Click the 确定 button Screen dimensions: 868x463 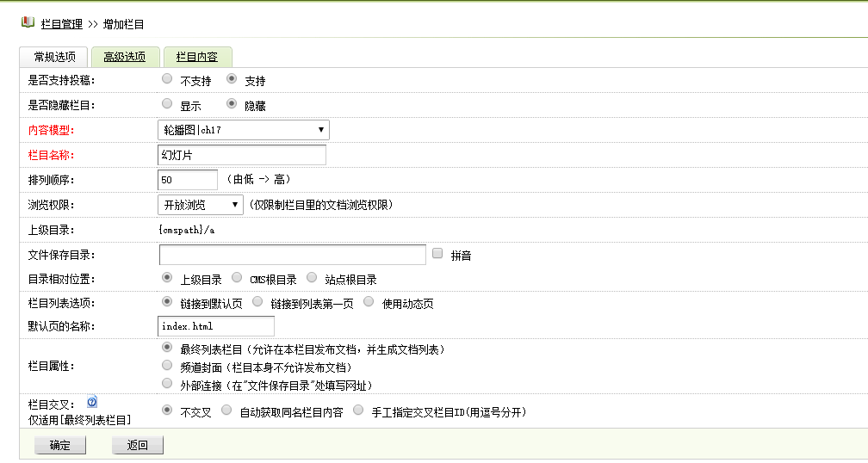(x=60, y=445)
